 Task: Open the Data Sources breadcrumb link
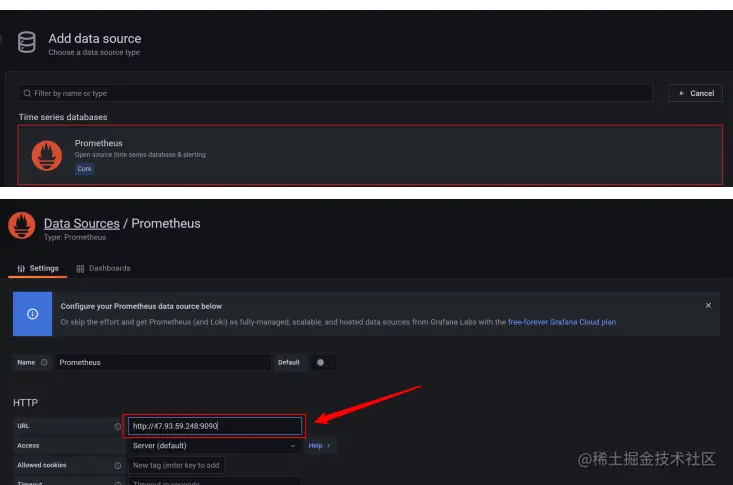pyautogui.click(x=82, y=224)
